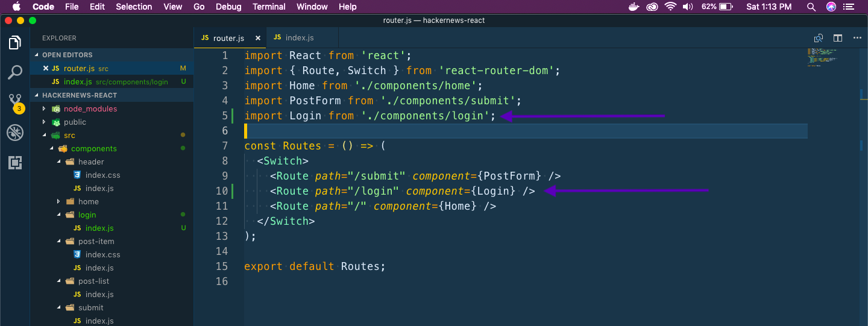Open the volume control in menu bar
Screen dimensions: 868x326
pos(688,7)
